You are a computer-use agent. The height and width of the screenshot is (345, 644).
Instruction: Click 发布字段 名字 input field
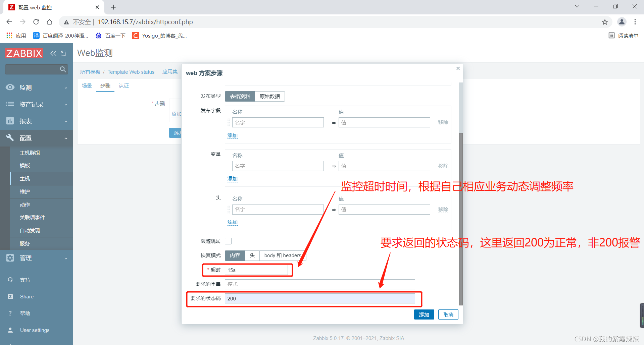[278, 122]
